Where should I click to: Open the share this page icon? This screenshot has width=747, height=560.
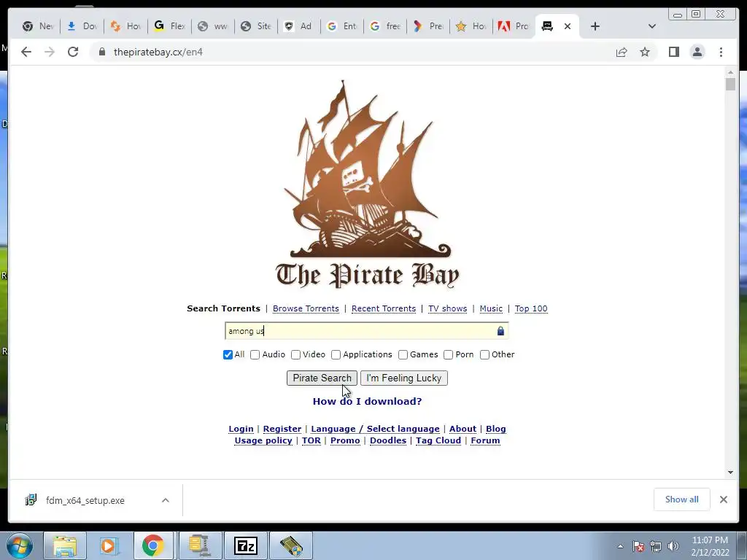[x=622, y=52]
